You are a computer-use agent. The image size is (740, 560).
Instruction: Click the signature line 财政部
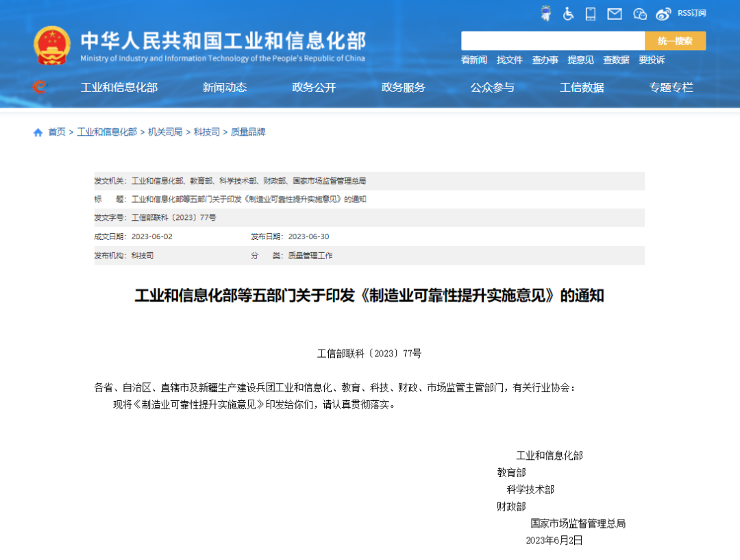[x=511, y=507]
